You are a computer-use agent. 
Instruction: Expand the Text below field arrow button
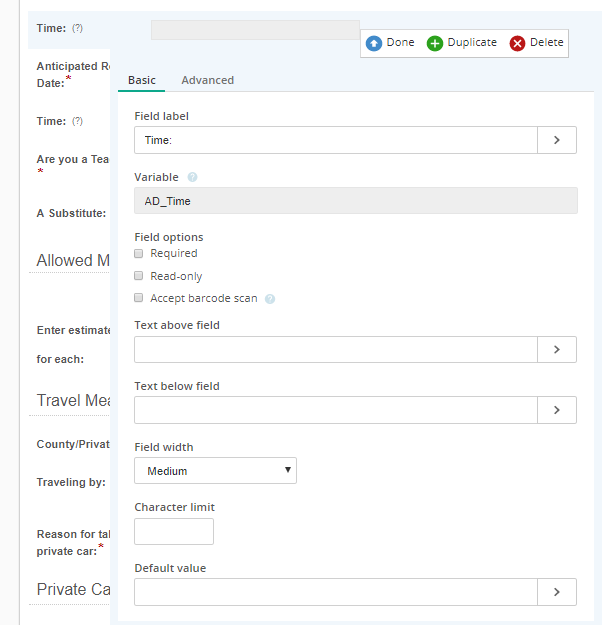click(x=557, y=410)
